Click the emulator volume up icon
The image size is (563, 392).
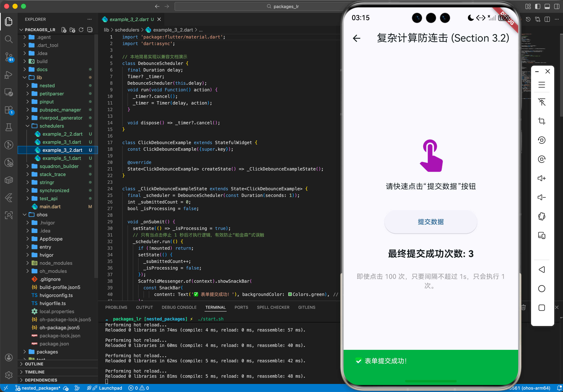(541, 178)
